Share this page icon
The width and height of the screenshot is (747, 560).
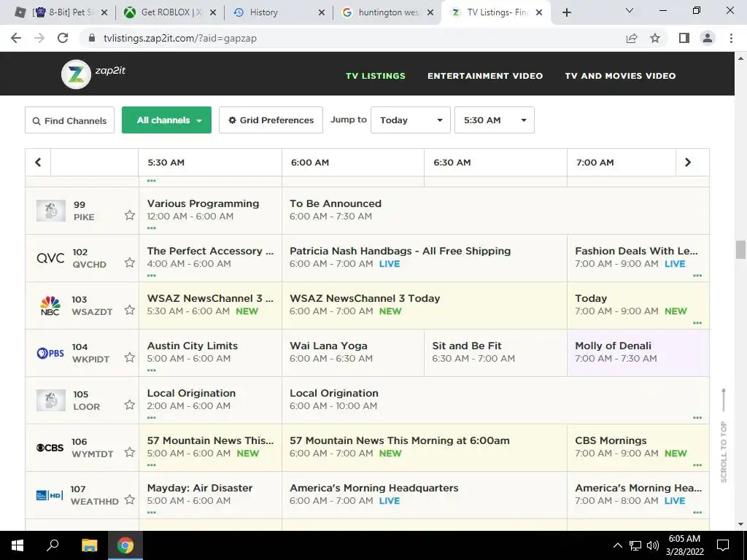pyautogui.click(x=632, y=38)
